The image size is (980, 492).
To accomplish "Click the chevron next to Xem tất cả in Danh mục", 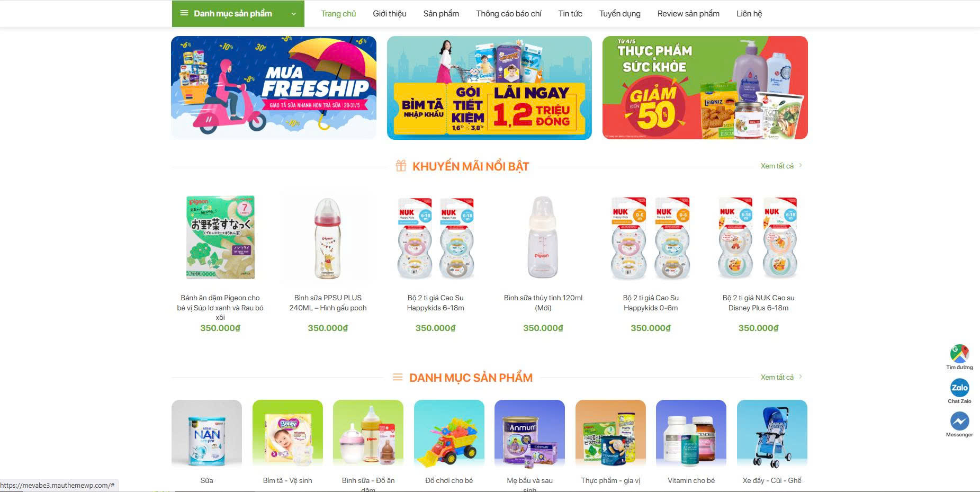I will (800, 377).
